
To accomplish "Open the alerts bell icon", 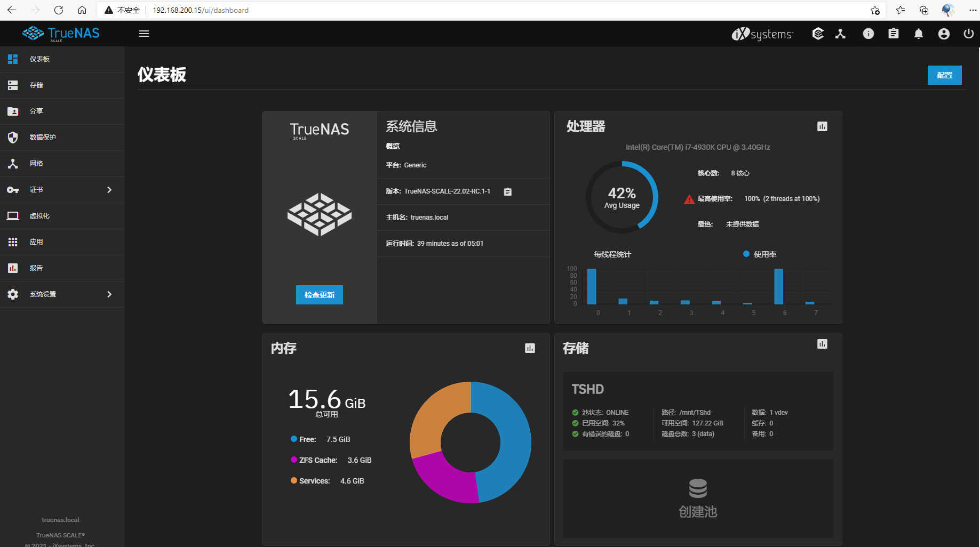I will (918, 34).
